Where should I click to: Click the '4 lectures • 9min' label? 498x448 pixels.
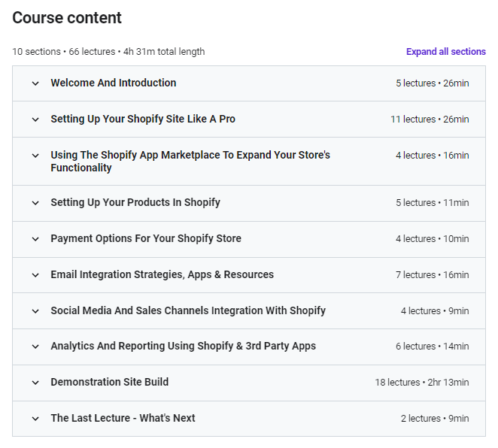pyautogui.click(x=435, y=311)
